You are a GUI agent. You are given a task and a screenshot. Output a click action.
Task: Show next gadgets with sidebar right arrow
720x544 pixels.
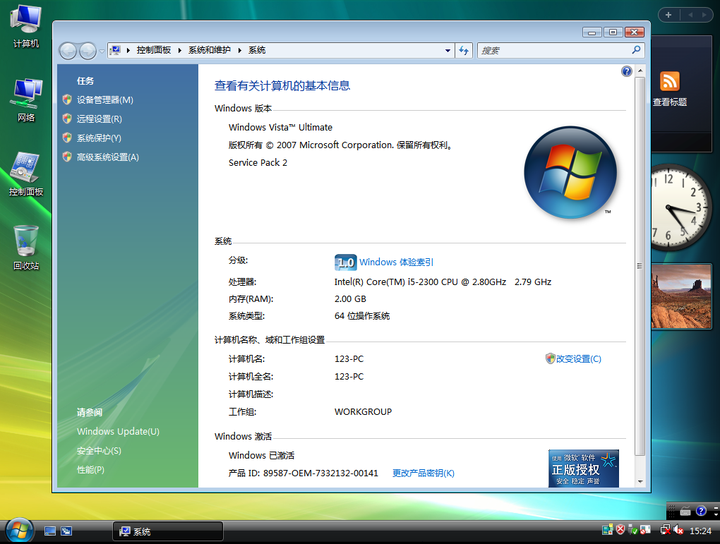(x=703, y=15)
